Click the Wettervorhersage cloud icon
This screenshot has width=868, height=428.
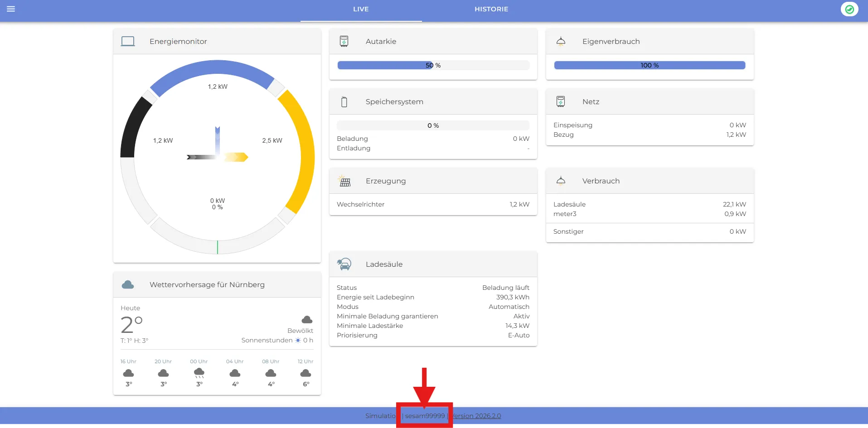coord(128,284)
